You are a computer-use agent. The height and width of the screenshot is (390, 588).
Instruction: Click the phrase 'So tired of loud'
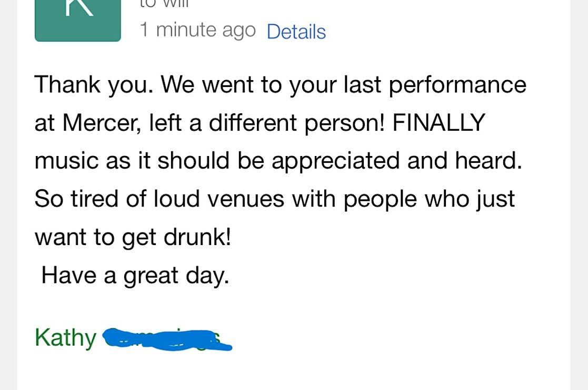117,198
